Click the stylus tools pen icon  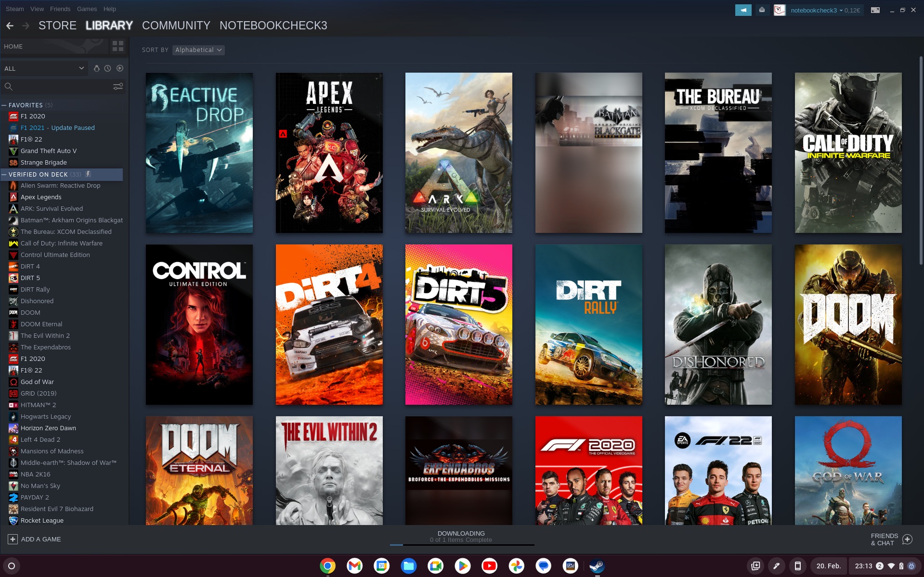(776, 566)
